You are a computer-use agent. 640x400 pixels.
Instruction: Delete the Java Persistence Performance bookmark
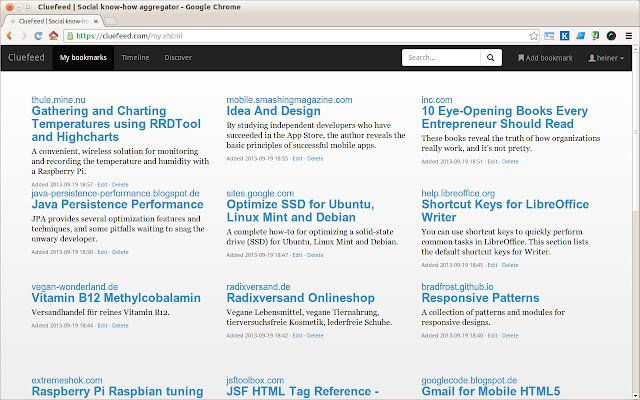[120, 252]
